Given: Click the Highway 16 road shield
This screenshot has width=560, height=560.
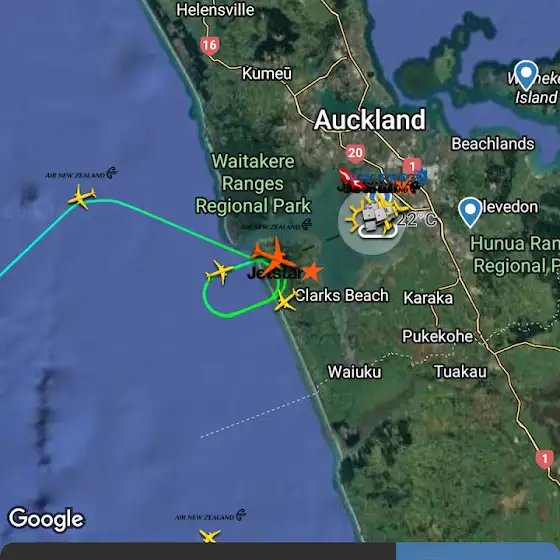Looking at the screenshot, I should (x=210, y=45).
